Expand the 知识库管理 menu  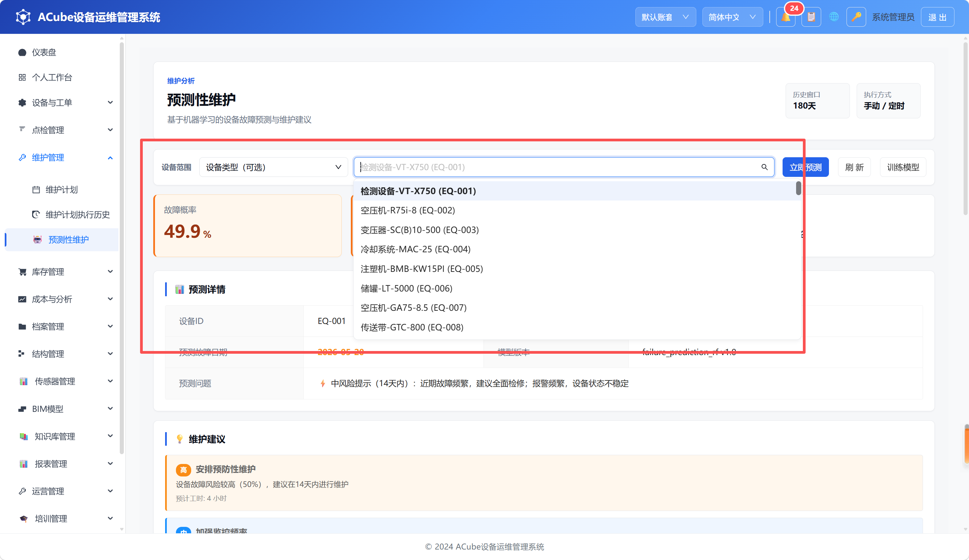pyautogui.click(x=65, y=436)
